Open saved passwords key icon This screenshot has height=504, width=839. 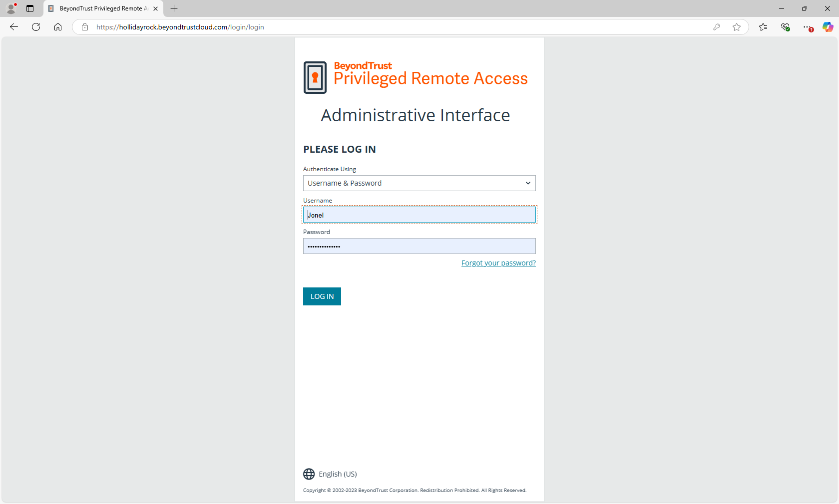(717, 27)
